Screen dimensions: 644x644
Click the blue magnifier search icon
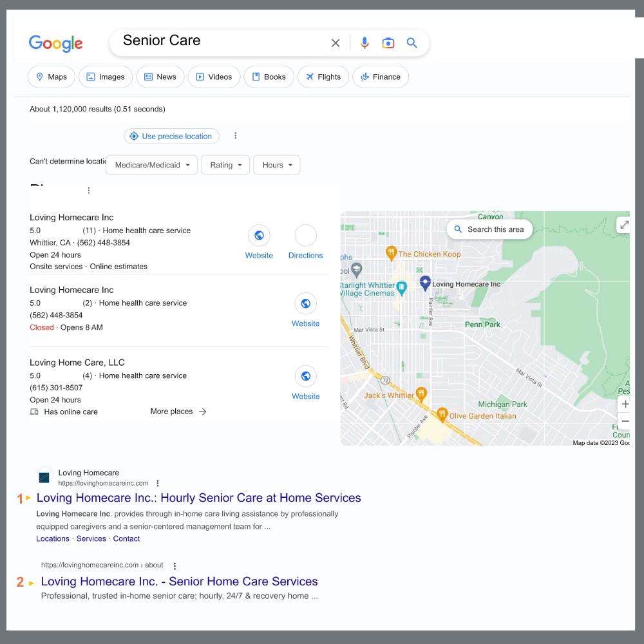[412, 43]
